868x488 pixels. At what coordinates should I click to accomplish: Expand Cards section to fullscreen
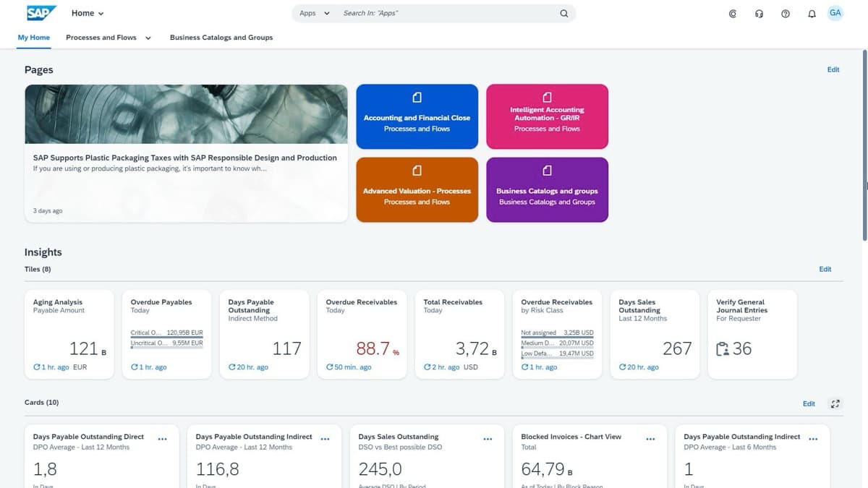835,403
